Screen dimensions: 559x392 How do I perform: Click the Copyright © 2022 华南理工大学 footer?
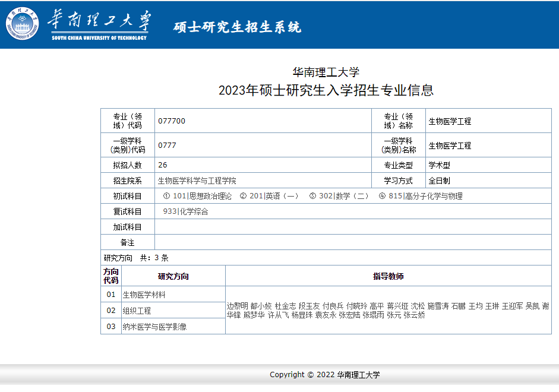[324, 375]
